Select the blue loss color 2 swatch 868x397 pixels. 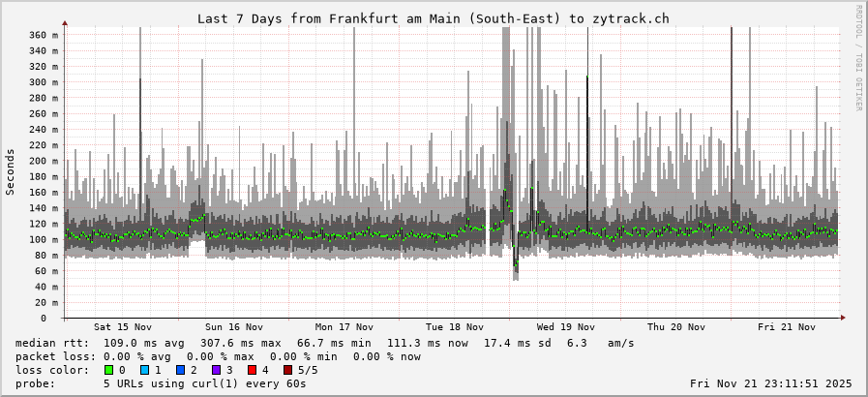click(180, 370)
